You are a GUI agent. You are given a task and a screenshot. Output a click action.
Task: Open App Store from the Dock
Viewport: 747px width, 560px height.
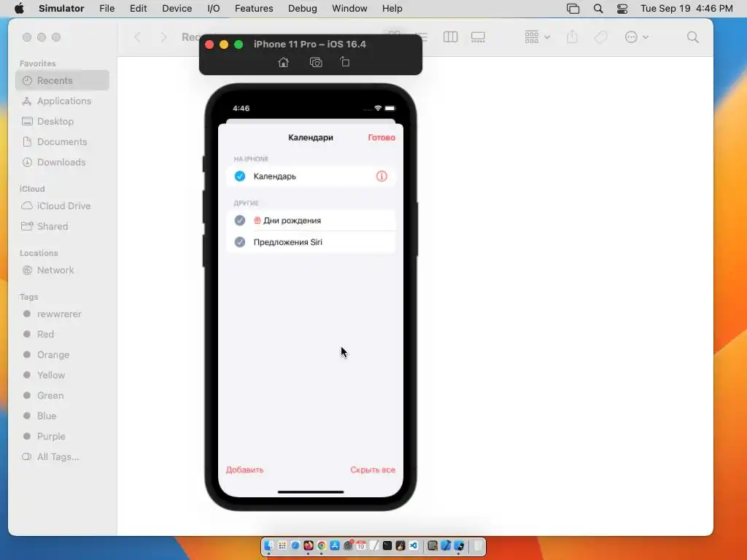[x=334, y=545]
